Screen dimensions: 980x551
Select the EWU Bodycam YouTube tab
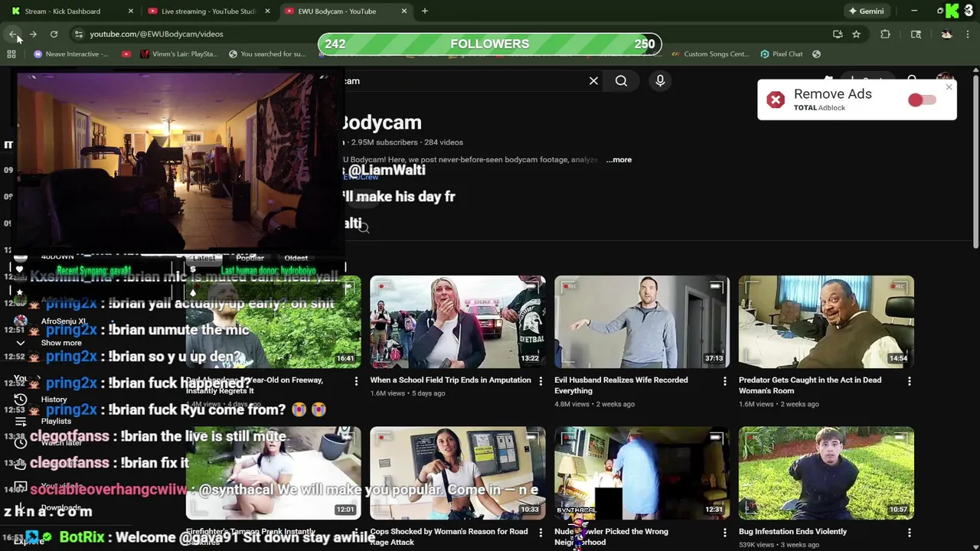tap(346, 11)
